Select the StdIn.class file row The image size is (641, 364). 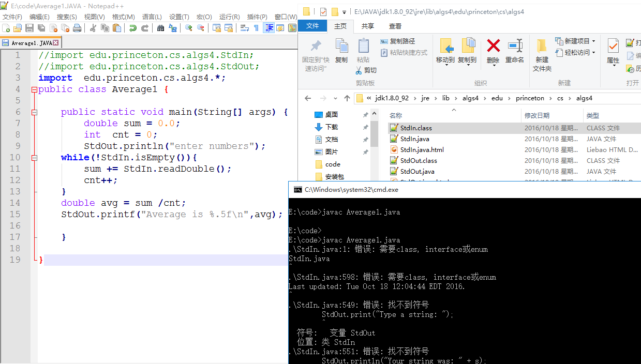(514, 128)
